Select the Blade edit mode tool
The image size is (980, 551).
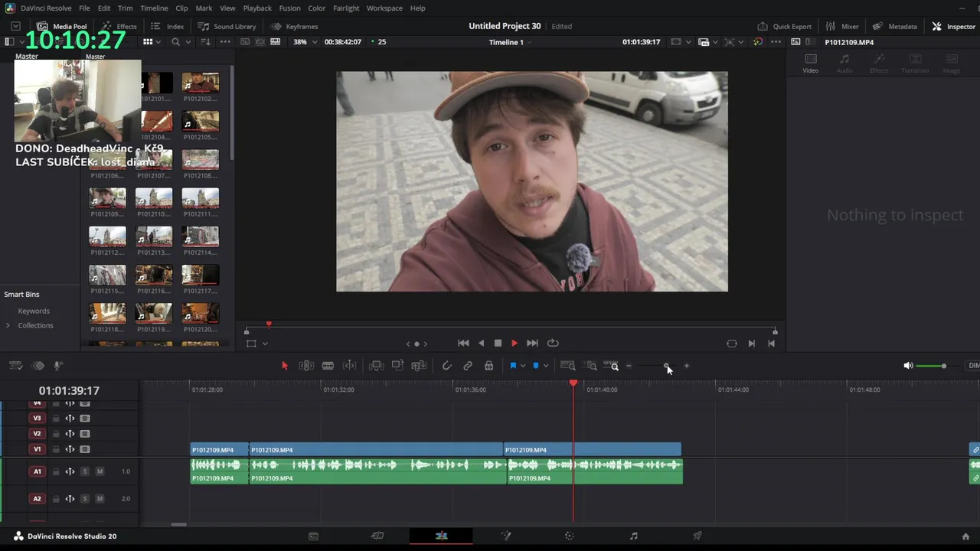328,366
